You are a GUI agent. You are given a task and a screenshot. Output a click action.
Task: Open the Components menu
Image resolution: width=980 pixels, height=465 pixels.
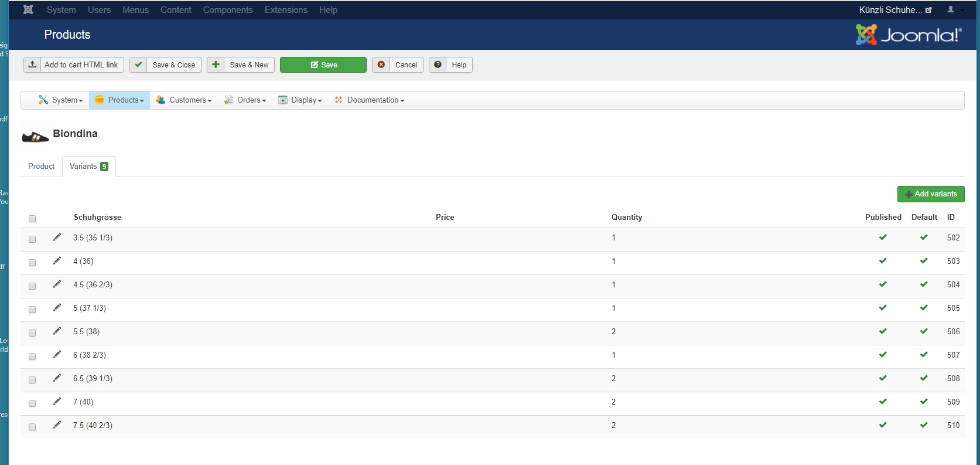pyautogui.click(x=228, y=10)
